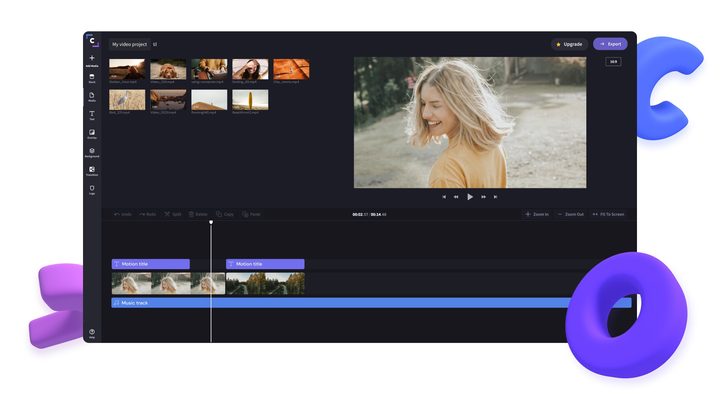720x396 pixels.
Task: Click the Clipchamp logo in top-left corner
Action: pyautogui.click(x=92, y=41)
